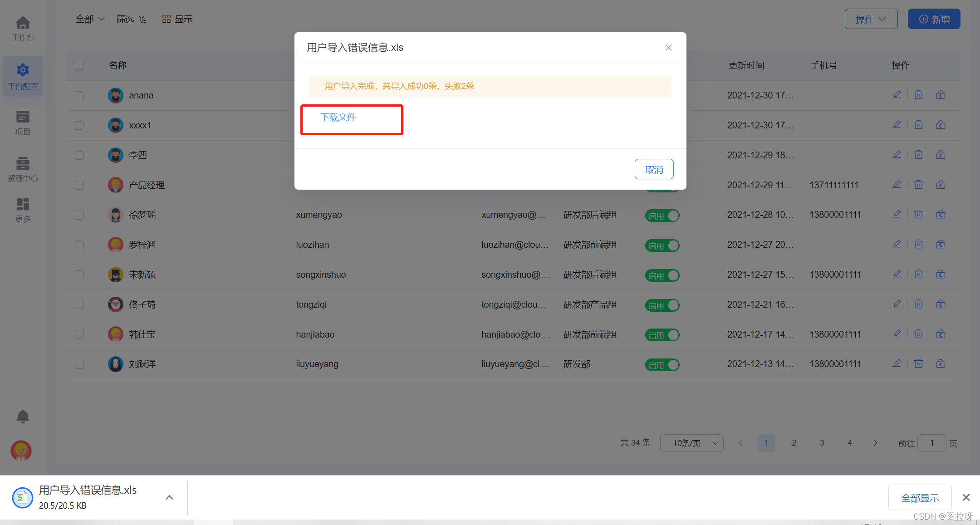Go to page 3 in pagination
Screen dimensions: 980x525
[822, 443]
